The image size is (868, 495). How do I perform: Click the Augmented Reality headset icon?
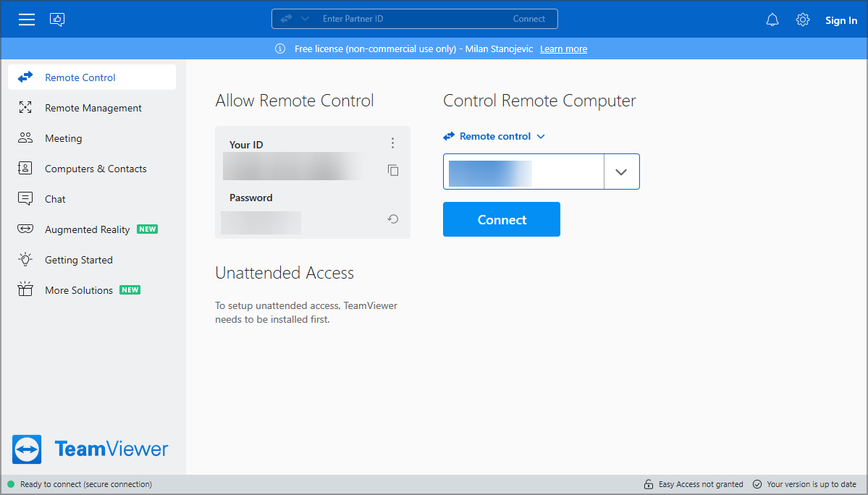click(x=25, y=229)
